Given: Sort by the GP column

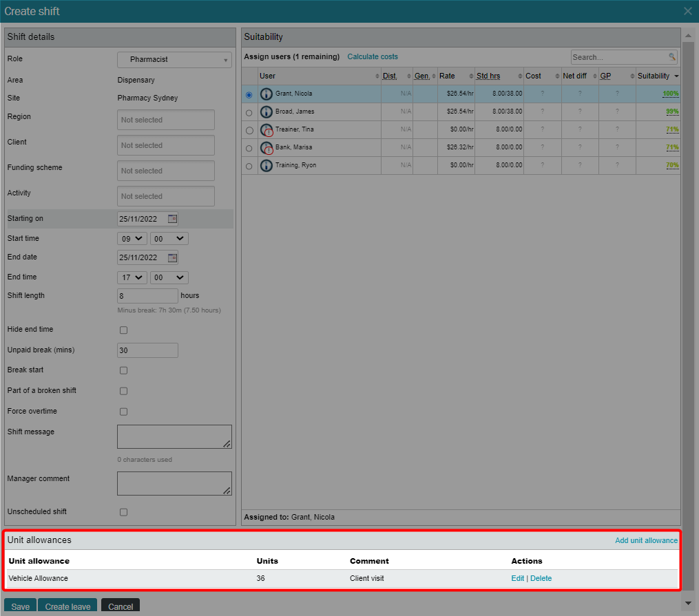Looking at the screenshot, I should click(x=618, y=76).
